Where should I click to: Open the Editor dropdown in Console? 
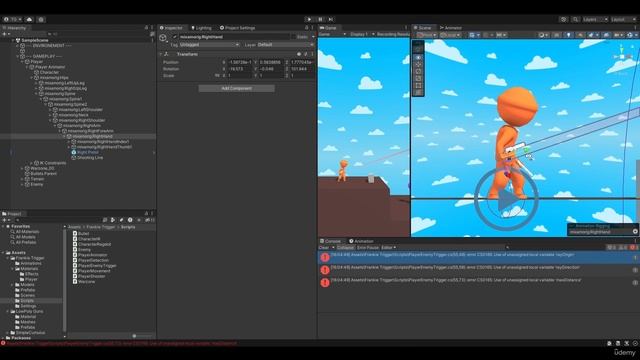388,247
